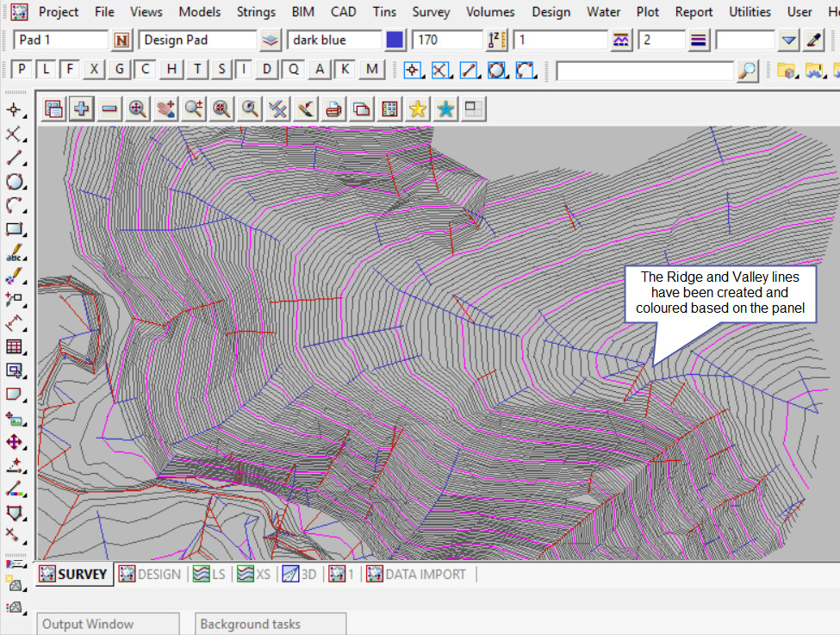Switch to the DESIGN view tab
The image size is (840, 635).
(x=150, y=575)
